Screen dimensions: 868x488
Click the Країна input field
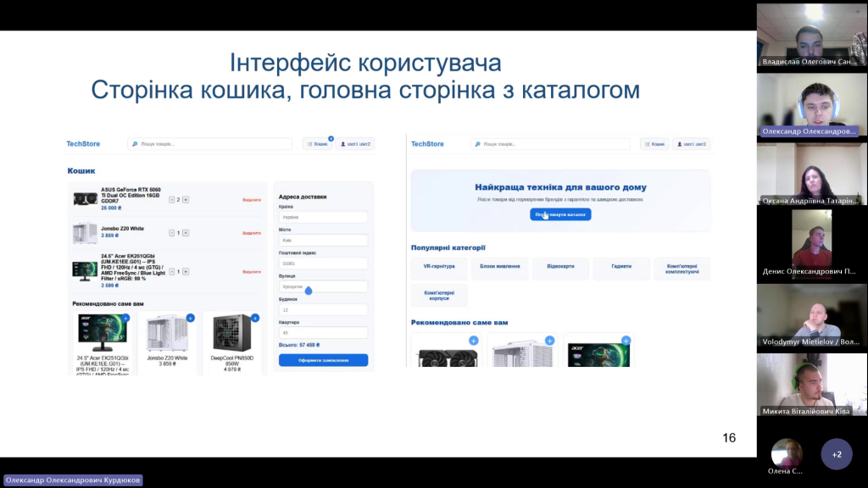tap(323, 218)
